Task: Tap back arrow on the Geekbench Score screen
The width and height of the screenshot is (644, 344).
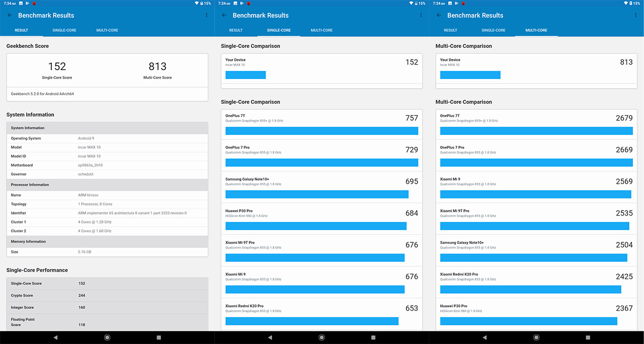Action: pos(10,15)
